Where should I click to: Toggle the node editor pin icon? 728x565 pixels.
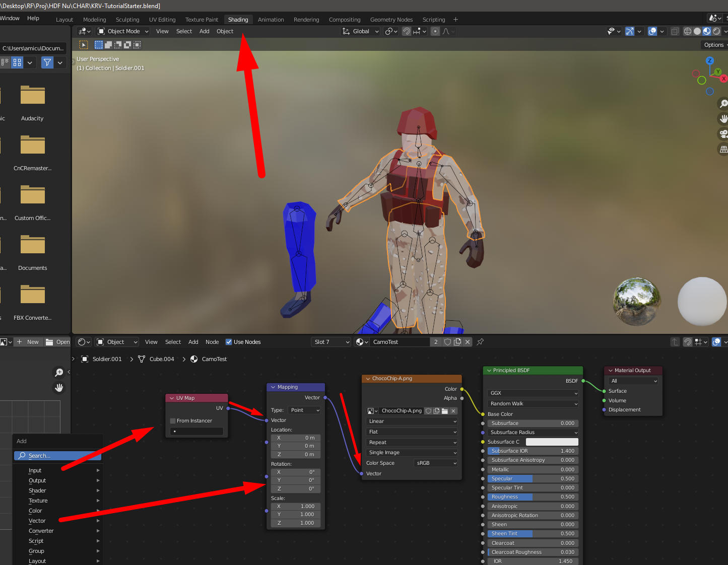(x=480, y=342)
